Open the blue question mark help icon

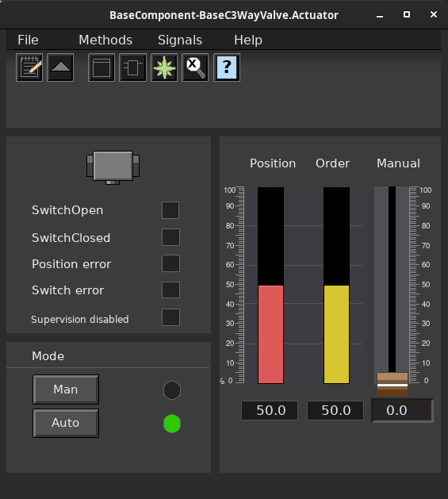click(227, 67)
